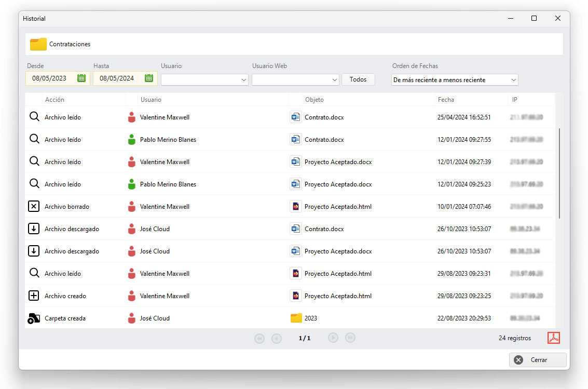Select Contrato.docx on 26/10/2023 row
Image resolution: width=588 pixels, height=389 pixels.
[324, 229]
